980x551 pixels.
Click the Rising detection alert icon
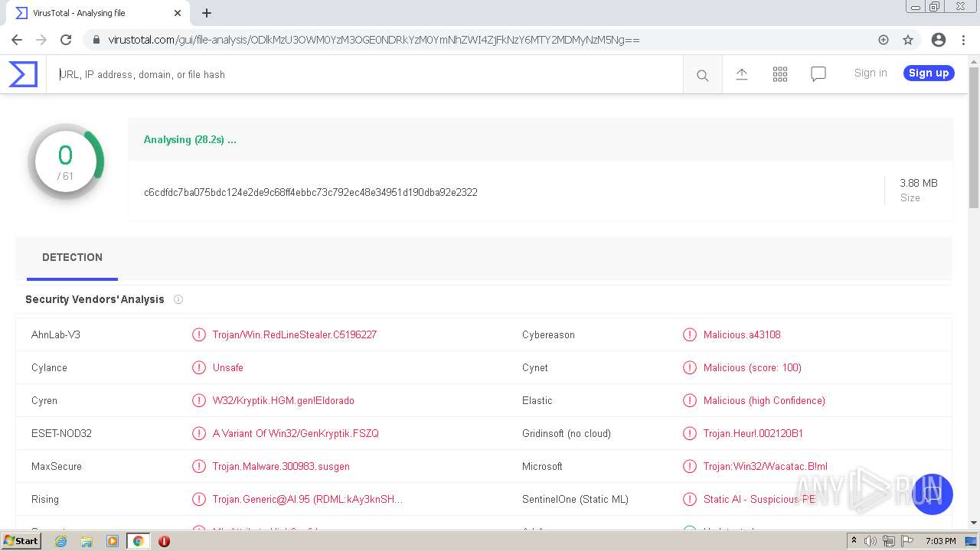(199, 499)
